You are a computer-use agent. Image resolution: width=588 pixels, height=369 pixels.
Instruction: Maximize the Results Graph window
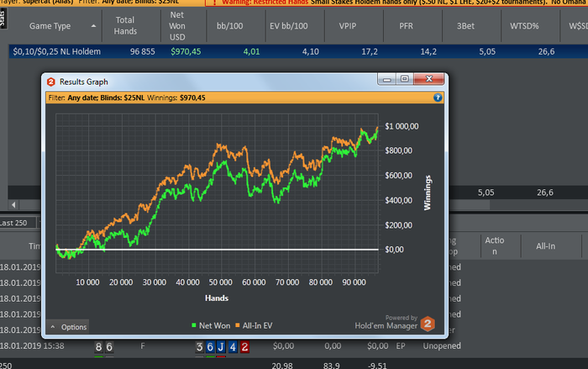pyautogui.click(x=404, y=79)
